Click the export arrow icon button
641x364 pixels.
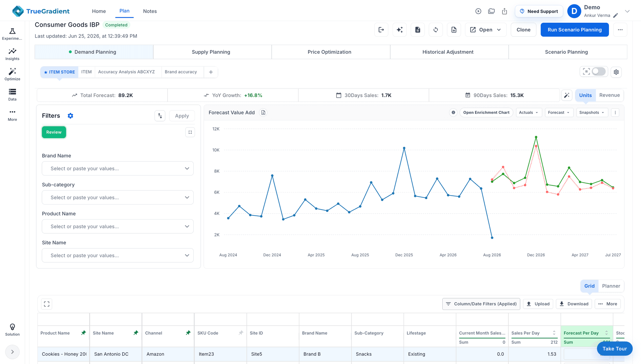[381, 30]
